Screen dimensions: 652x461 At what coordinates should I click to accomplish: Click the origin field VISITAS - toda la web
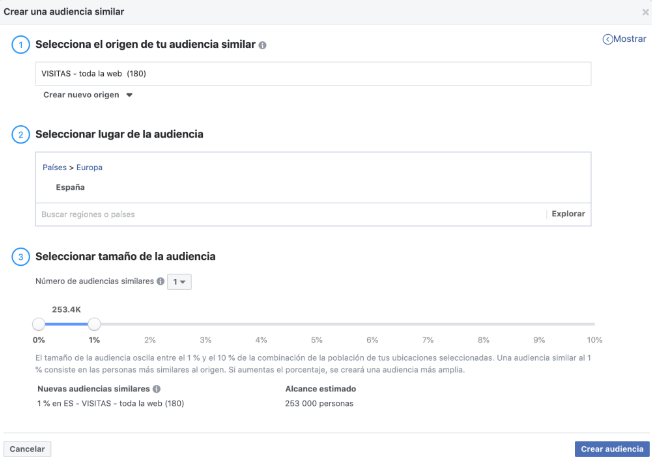pos(312,74)
